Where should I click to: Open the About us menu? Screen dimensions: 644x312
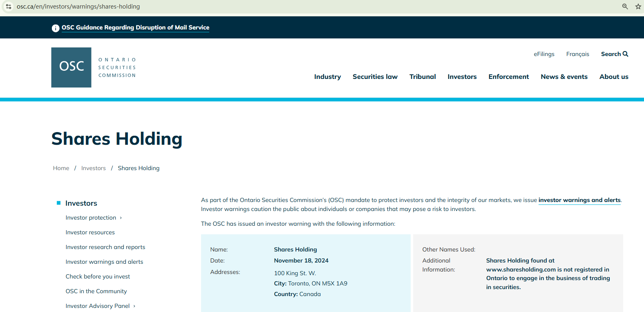pos(614,77)
